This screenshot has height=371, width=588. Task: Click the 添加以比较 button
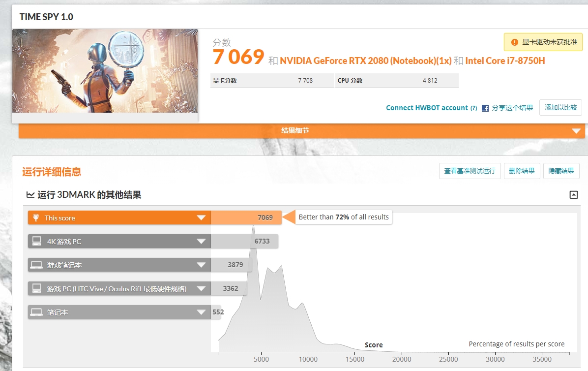point(560,108)
